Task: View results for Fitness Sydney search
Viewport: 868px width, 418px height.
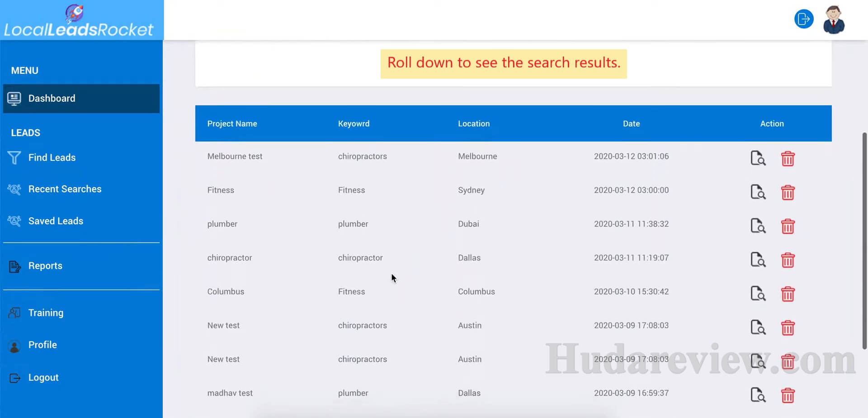Action: tap(758, 192)
